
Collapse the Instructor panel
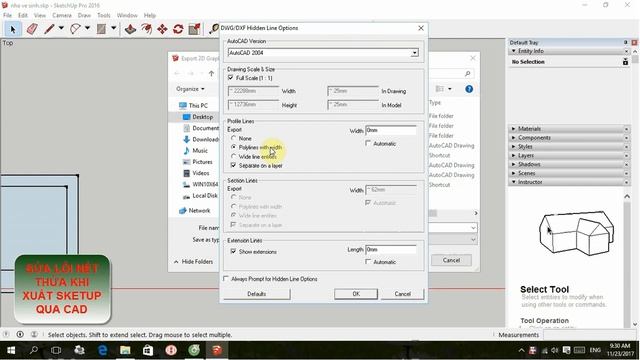[514, 182]
